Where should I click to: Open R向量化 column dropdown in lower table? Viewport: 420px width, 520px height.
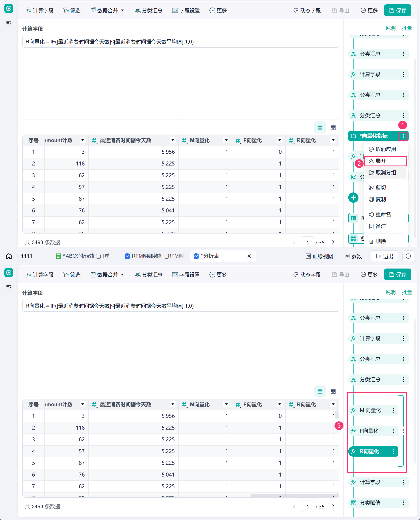[x=333, y=404]
